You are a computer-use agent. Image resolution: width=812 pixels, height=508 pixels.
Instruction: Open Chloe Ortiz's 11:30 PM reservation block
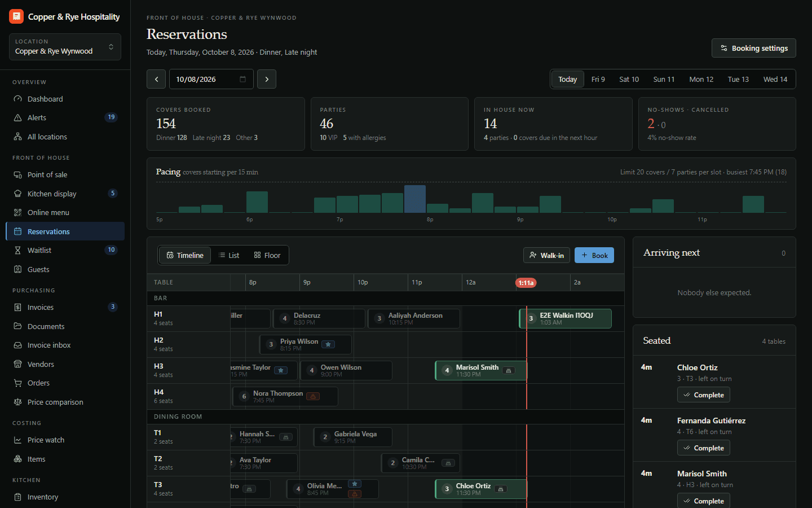coord(481,489)
